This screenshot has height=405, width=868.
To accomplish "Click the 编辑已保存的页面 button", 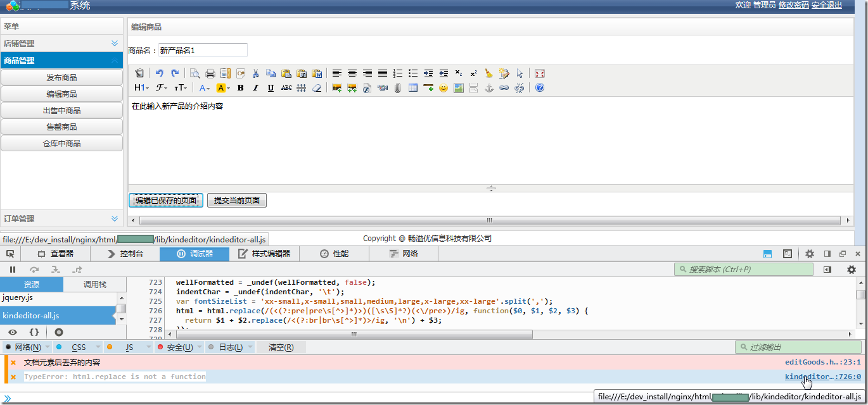I will 166,201.
